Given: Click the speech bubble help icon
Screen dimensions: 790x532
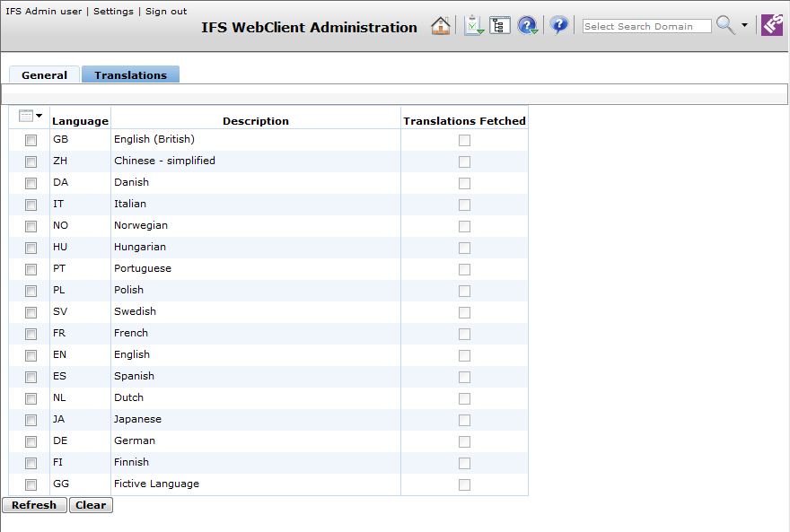Looking at the screenshot, I should pyautogui.click(x=558, y=24).
